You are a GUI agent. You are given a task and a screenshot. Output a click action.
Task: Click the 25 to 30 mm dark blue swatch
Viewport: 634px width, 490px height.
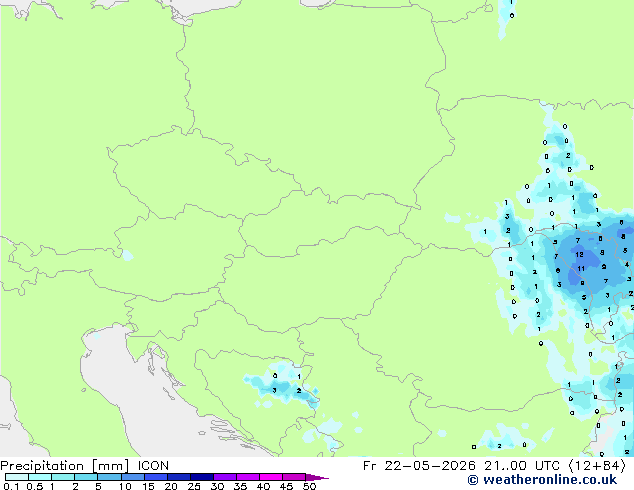point(202,477)
